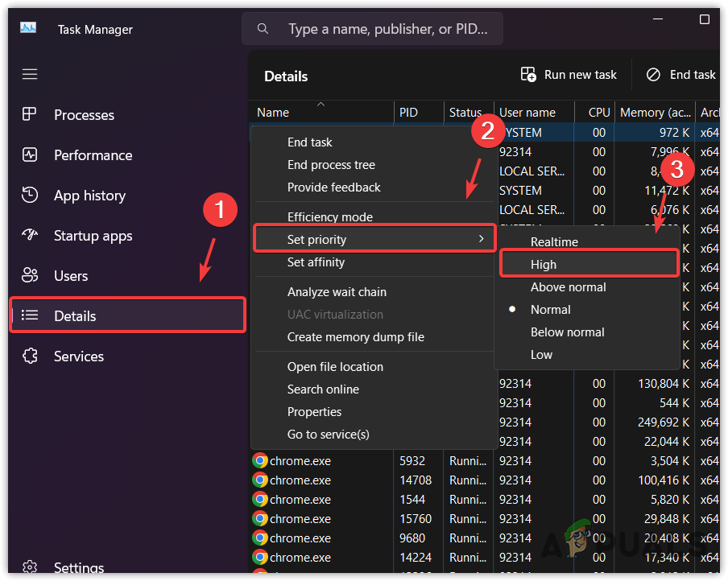Click the Run new task icon
This screenshot has height=581, width=728.
coord(528,75)
